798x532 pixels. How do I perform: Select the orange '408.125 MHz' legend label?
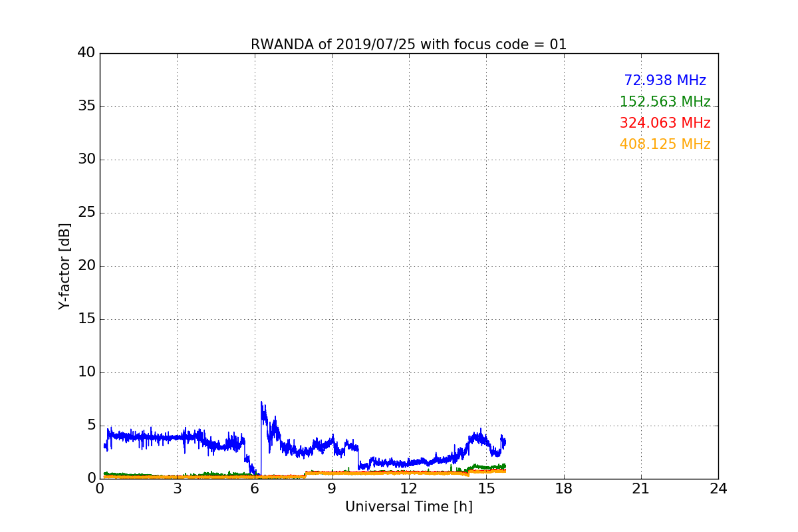point(665,144)
